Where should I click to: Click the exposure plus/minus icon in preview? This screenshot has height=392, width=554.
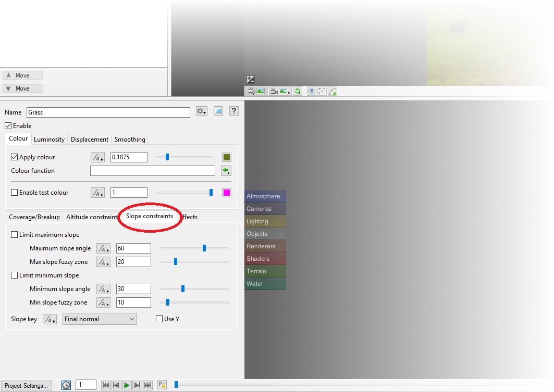pyautogui.click(x=251, y=79)
